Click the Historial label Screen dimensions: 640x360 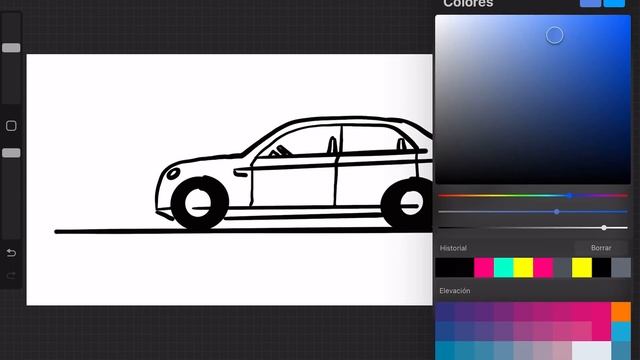[x=453, y=248]
